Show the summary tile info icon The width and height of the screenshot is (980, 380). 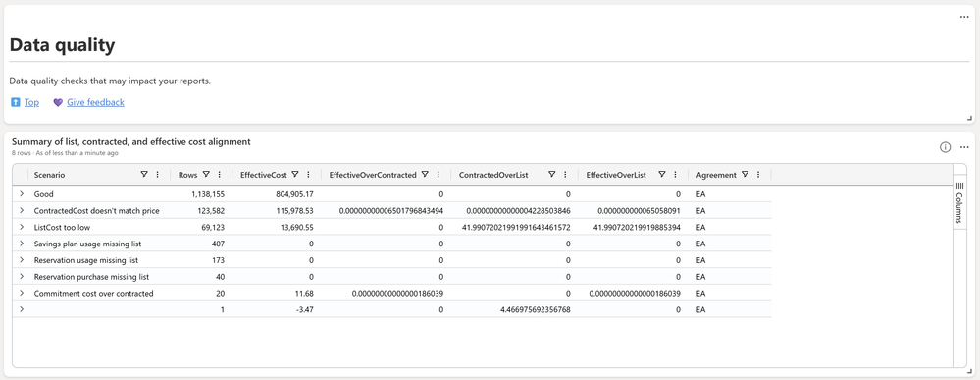[945, 147]
